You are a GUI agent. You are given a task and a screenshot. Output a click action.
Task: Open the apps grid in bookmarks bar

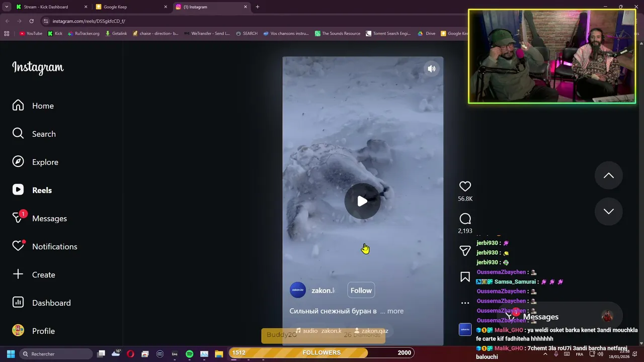pyautogui.click(x=7, y=34)
